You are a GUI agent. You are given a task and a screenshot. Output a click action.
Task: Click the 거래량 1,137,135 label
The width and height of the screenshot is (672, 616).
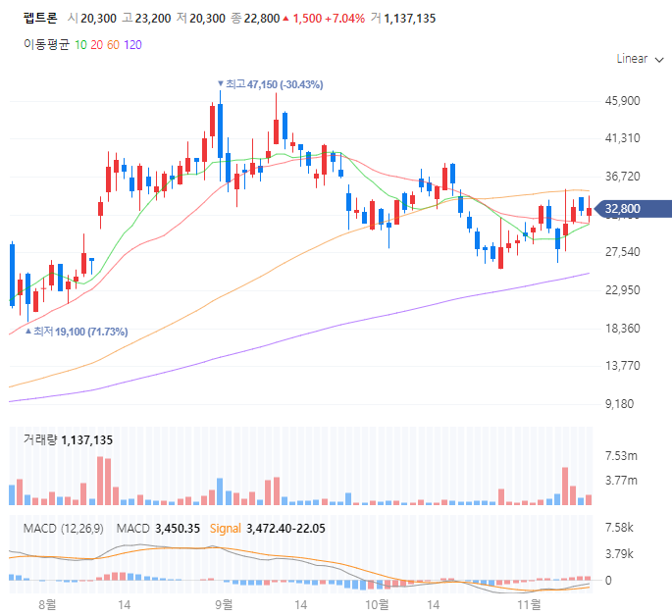tap(68, 440)
